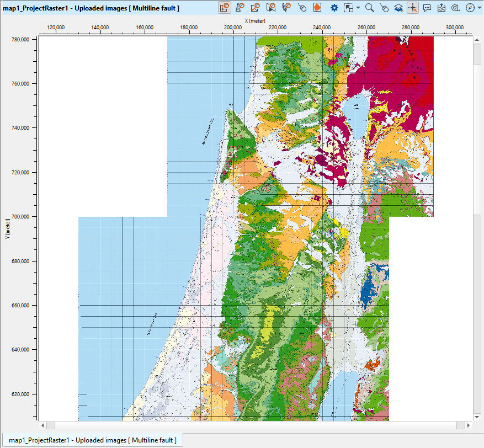Open the blue gear settings
The image size is (484, 448).
click(x=334, y=8)
